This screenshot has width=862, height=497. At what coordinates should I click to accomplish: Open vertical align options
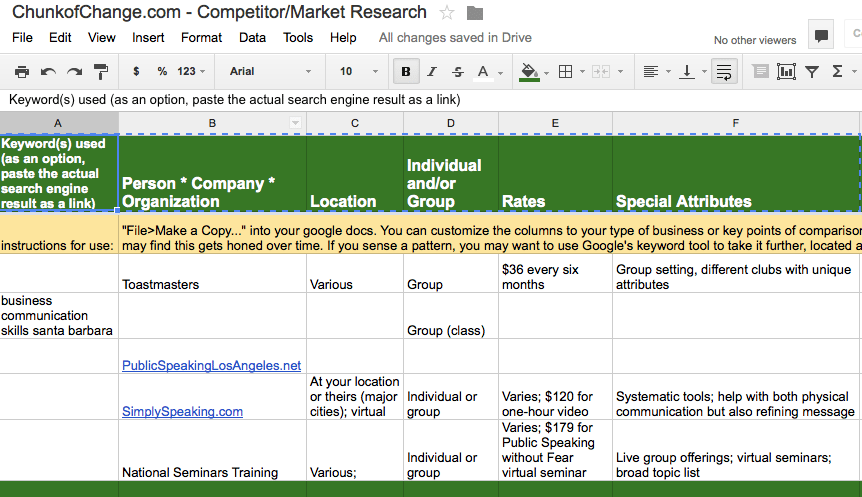click(x=687, y=71)
